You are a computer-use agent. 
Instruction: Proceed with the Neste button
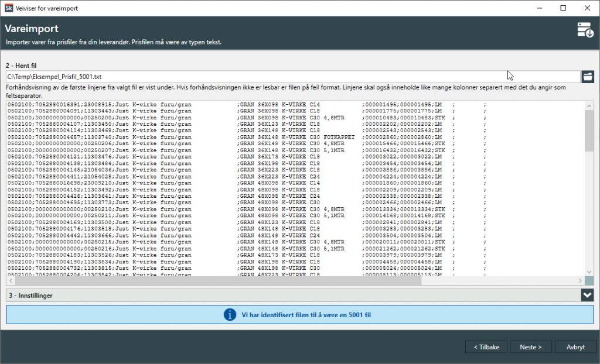point(530,346)
